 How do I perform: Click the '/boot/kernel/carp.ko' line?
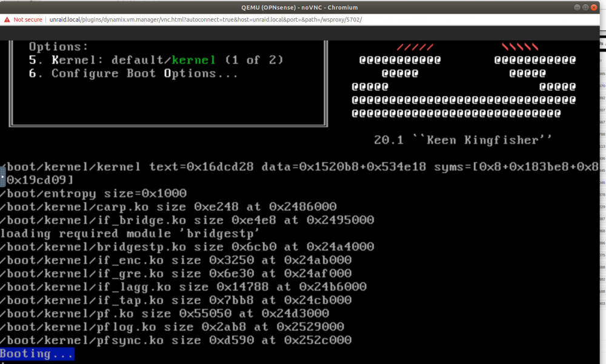pos(168,207)
